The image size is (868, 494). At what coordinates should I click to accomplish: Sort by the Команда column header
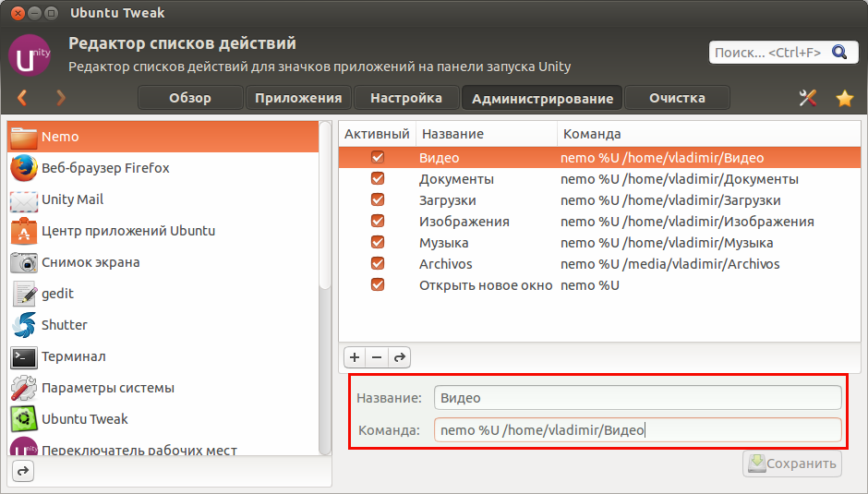tap(708, 134)
